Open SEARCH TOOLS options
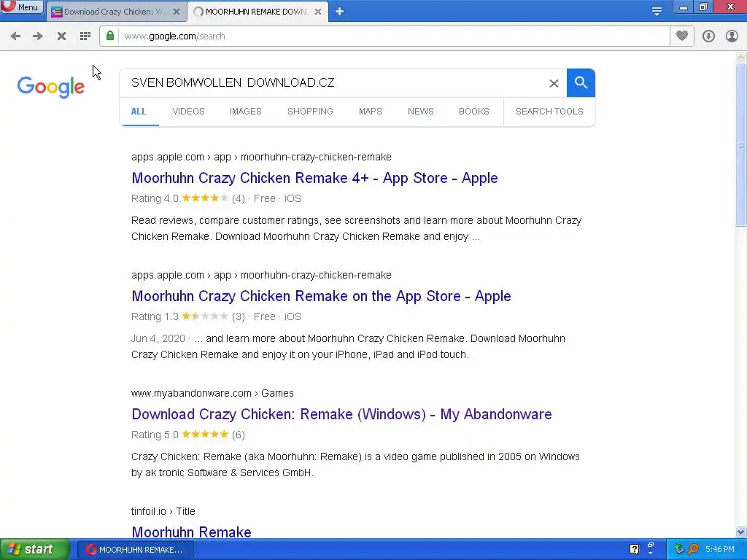Viewport: 747px width, 560px height. [x=549, y=112]
